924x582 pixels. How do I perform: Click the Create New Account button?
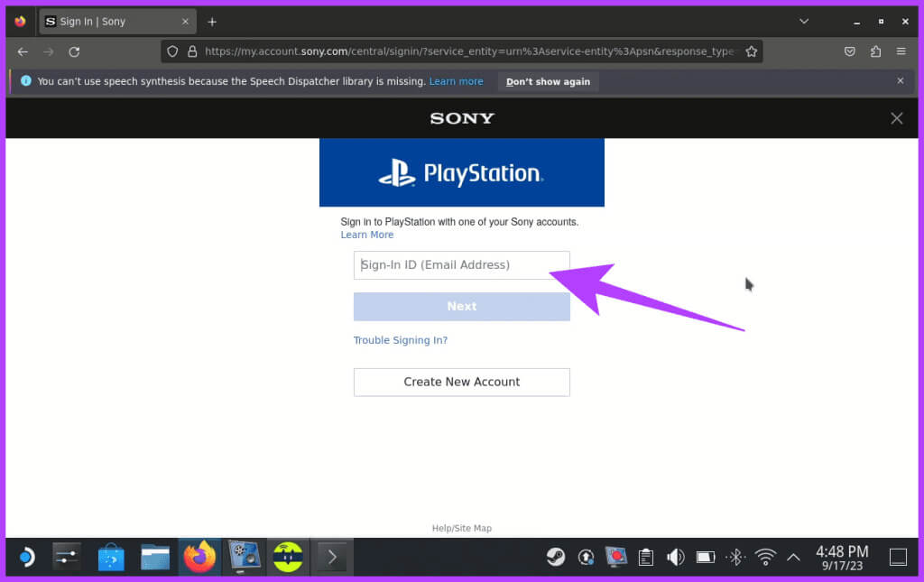[x=461, y=383]
